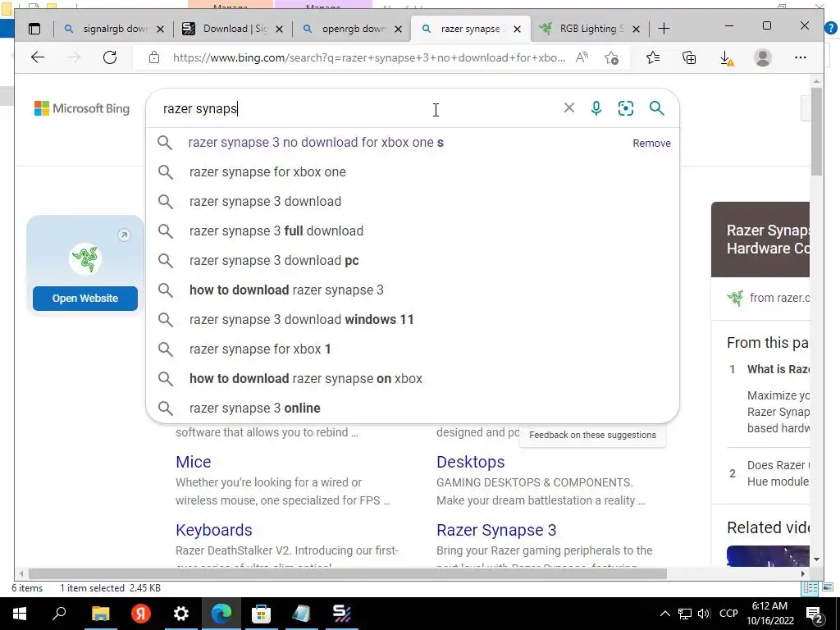Open the 6:12 AM taskbar clock
Screen dimensions: 840x630
769,614
